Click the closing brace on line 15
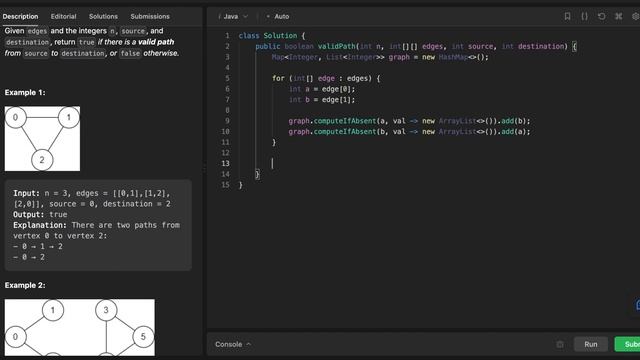640x360 pixels. pos(241,185)
